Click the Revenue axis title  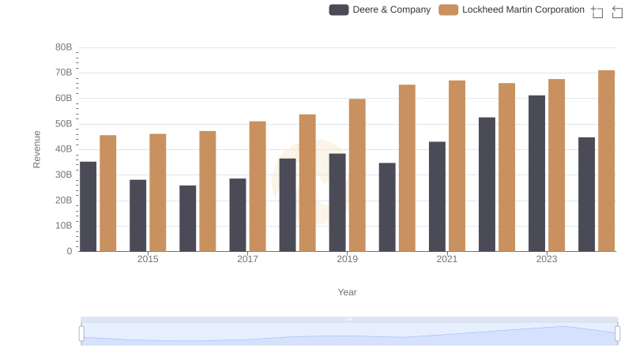(x=36, y=149)
